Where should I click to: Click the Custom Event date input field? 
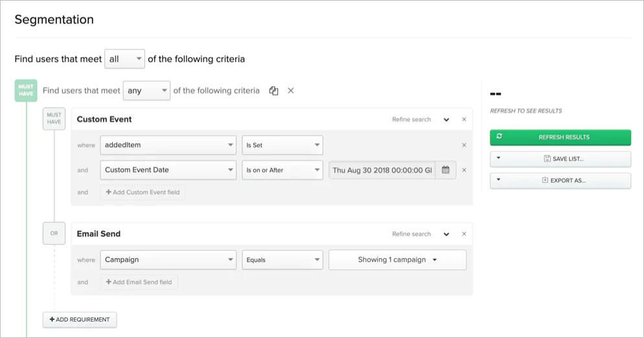pos(382,170)
